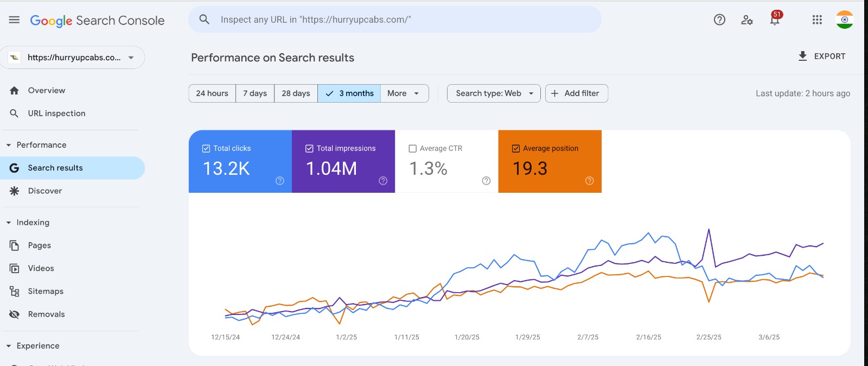Click the 1.3% average CTR value

click(x=428, y=169)
